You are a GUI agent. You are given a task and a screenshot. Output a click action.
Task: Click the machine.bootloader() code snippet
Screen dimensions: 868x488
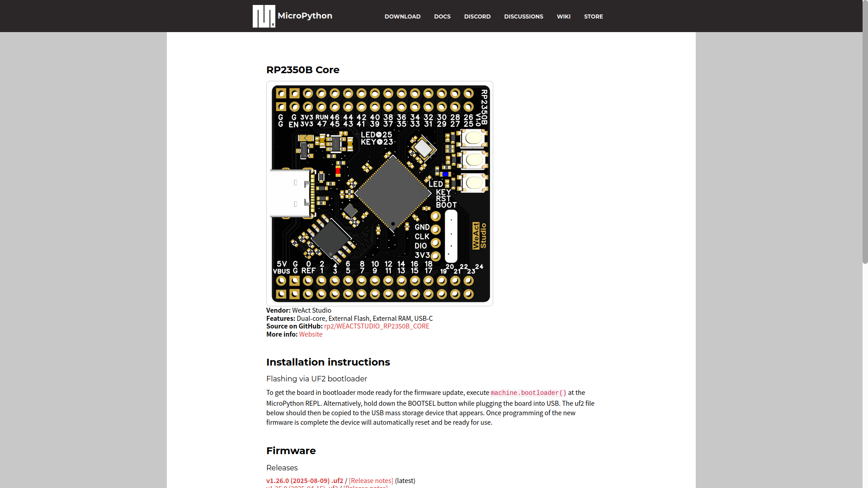(x=528, y=393)
